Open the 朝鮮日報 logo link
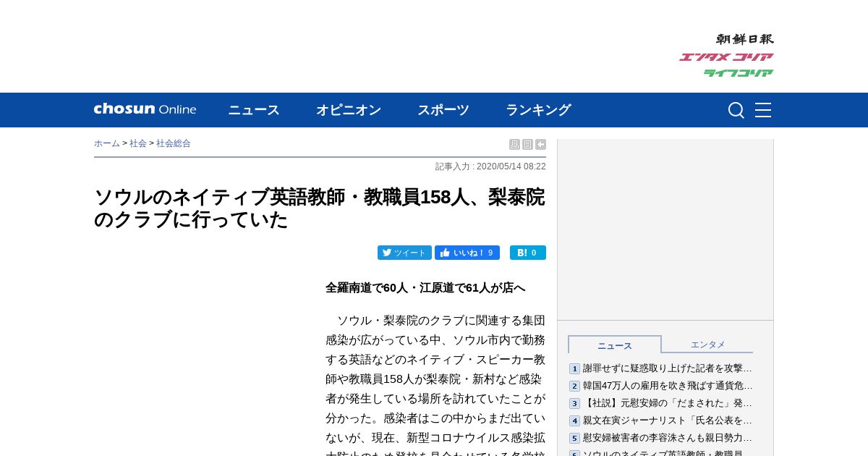868x456 pixels. click(745, 39)
